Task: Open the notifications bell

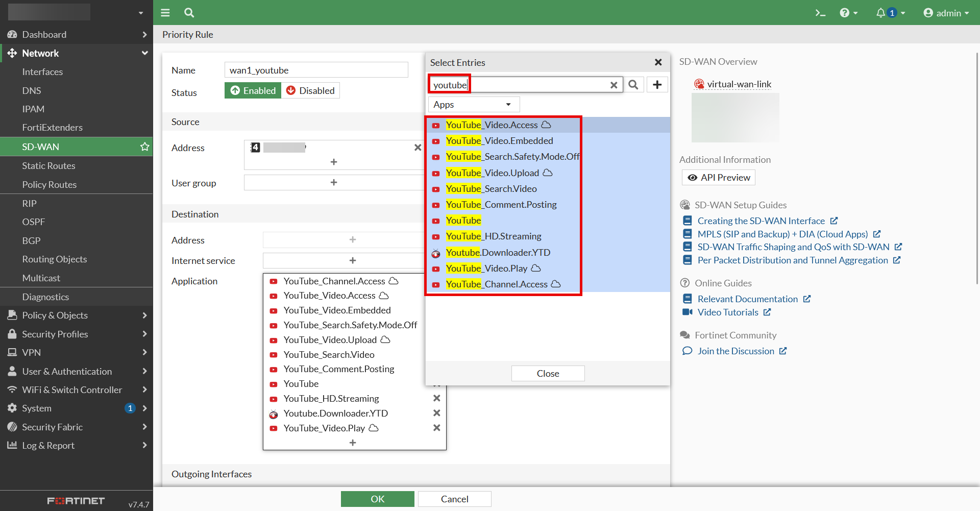Action: [881, 13]
